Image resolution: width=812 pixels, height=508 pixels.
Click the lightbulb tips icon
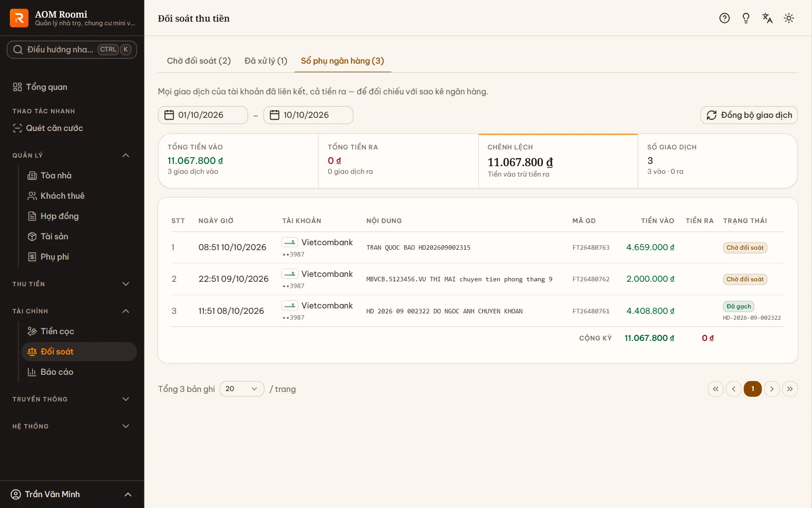pyautogui.click(x=746, y=18)
